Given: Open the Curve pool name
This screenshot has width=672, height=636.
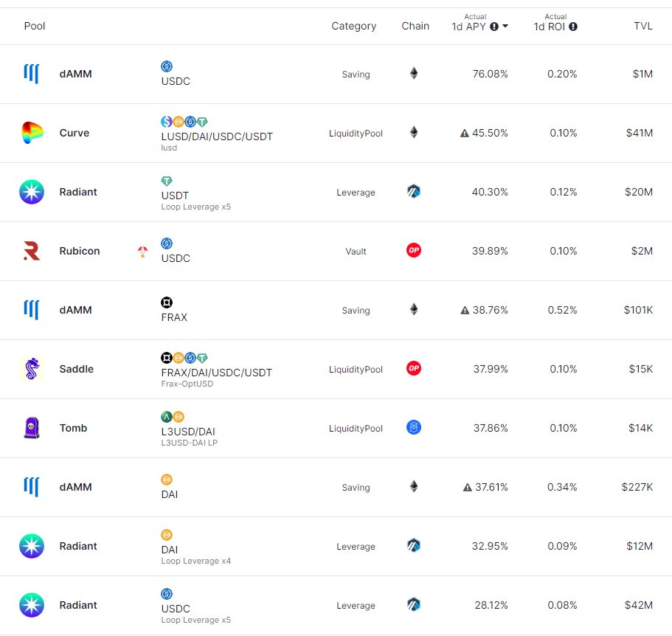Looking at the screenshot, I should click(75, 133).
